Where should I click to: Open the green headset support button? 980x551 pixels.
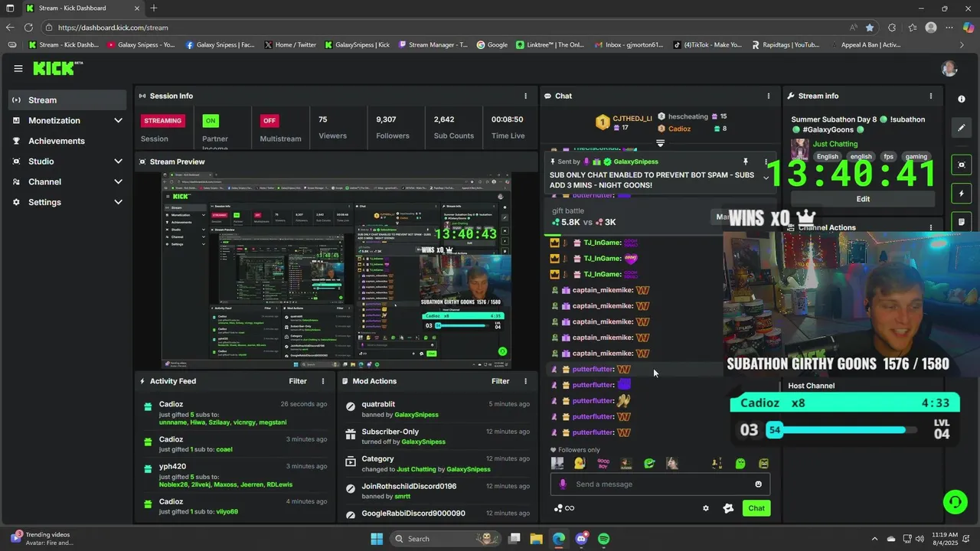pos(955,502)
